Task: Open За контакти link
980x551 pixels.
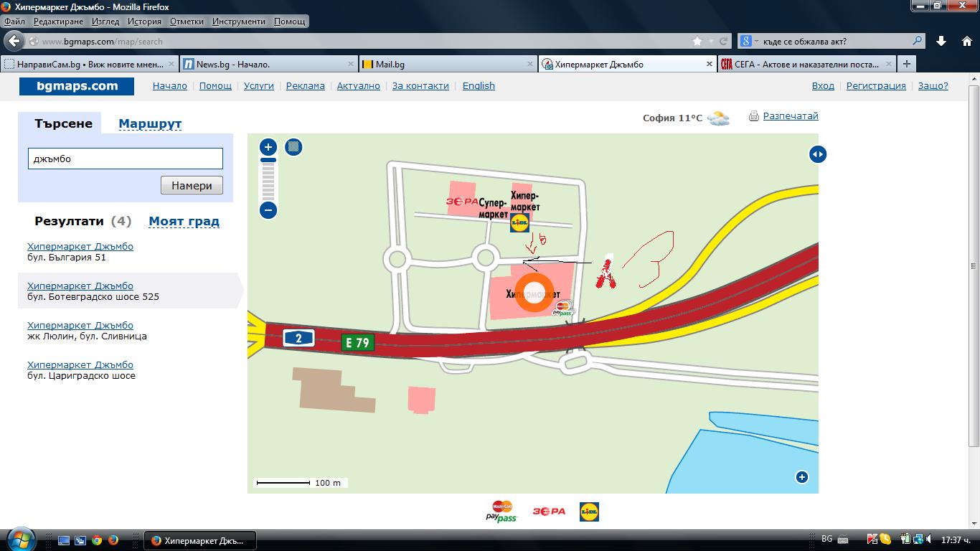Action: point(420,85)
